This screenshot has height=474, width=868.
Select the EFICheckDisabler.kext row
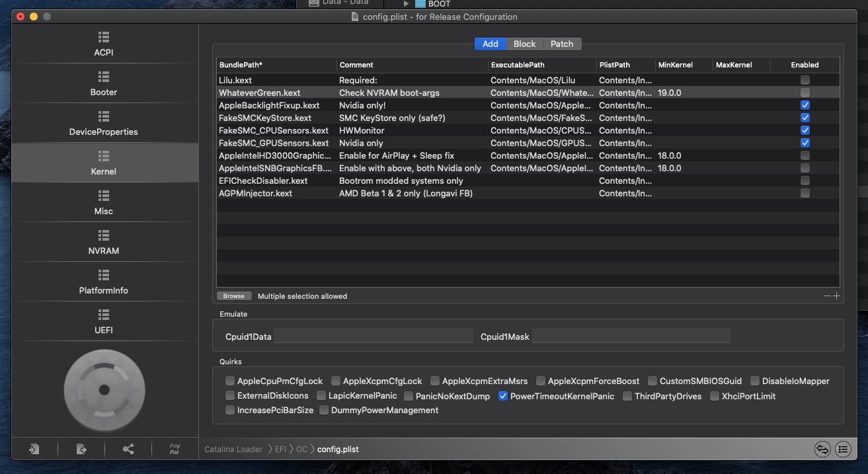[528, 180]
